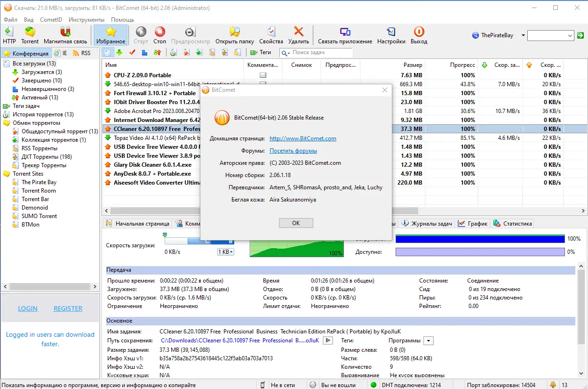The image size is (588, 389).
Task: Open SUMO Torrent site entry
Action: pos(39,216)
